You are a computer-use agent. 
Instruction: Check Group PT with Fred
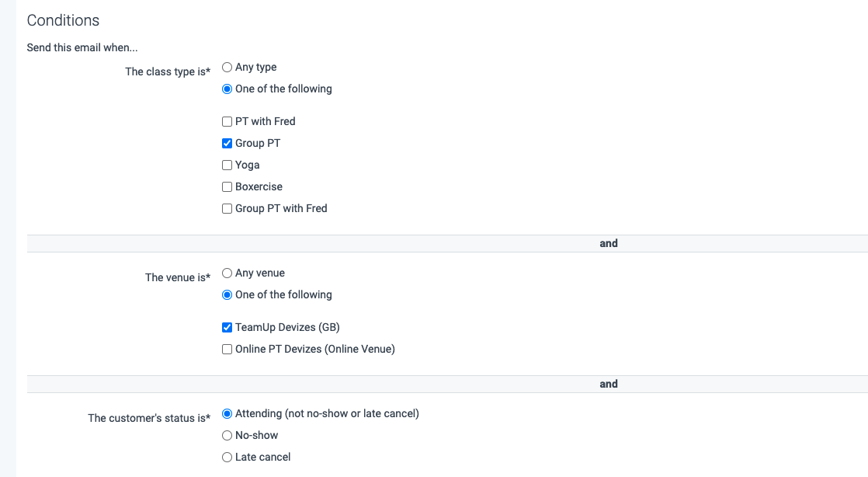227,208
